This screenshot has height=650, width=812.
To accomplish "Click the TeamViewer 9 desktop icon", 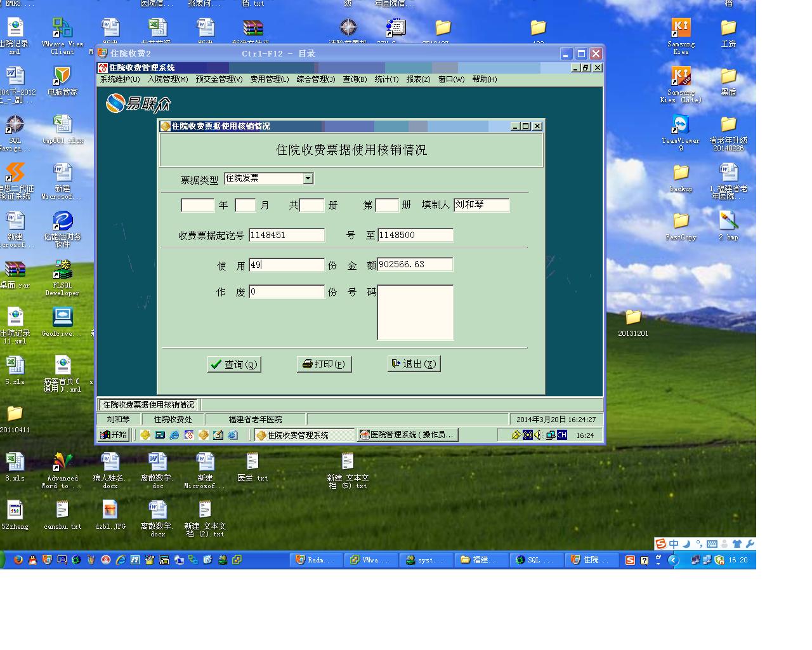I will pyautogui.click(x=681, y=133).
